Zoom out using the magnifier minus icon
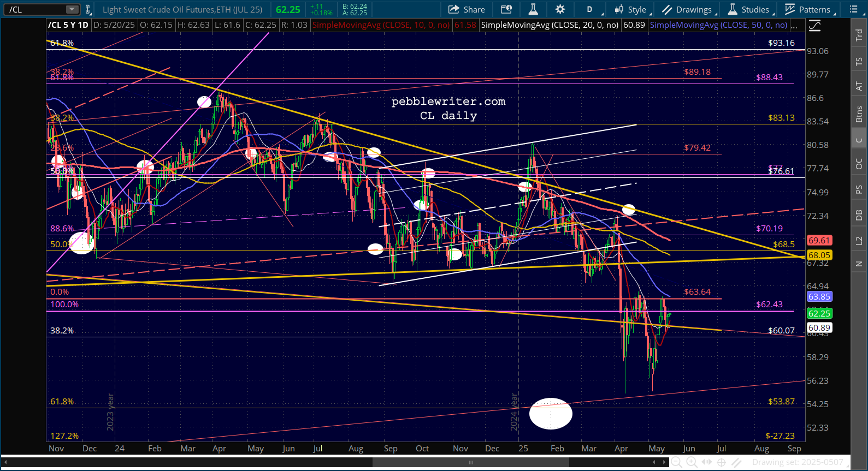The height and width of the screenshot is (471, 868). click(676, 462)
